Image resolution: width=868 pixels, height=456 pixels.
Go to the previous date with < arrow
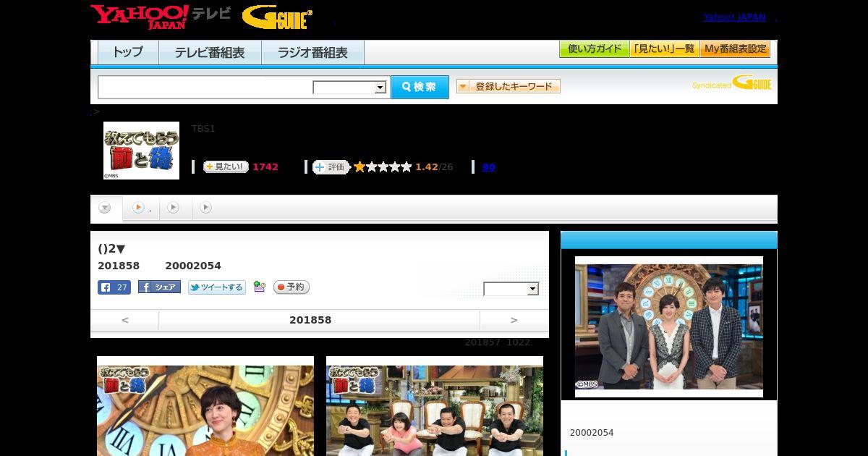124,320
